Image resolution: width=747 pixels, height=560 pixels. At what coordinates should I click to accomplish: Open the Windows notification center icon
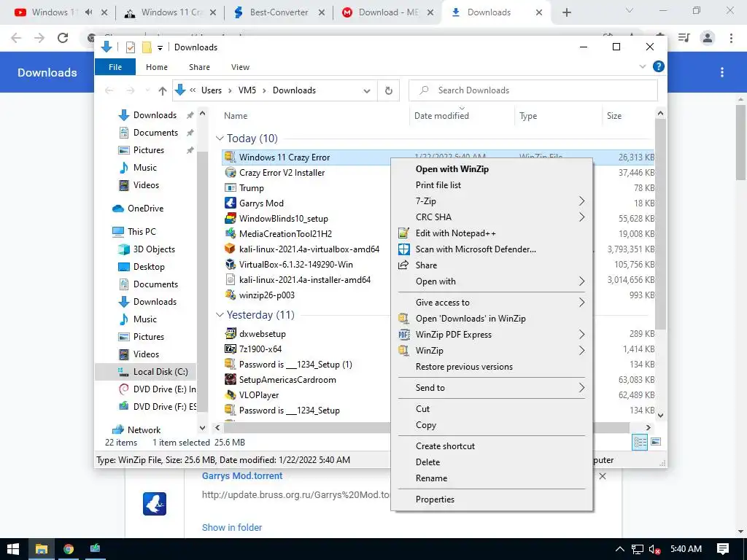[x=723, y=549]
